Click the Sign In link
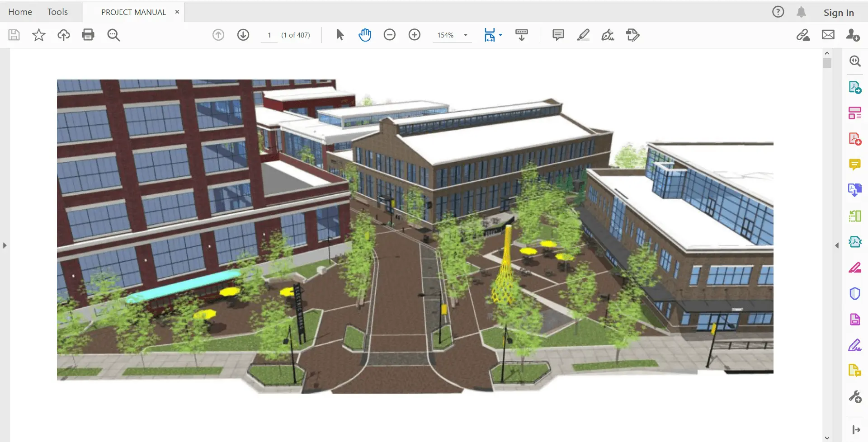Image resolution: width=868 pixels, height=442 pixels. (x=839, y=13)
